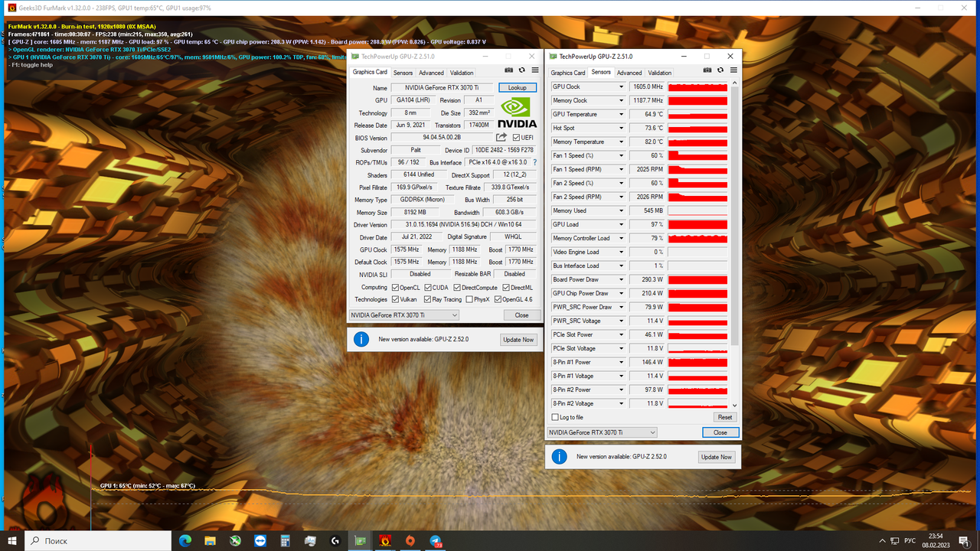Open Logitech G HUB from the taskbar

click(x=335, y=541)
